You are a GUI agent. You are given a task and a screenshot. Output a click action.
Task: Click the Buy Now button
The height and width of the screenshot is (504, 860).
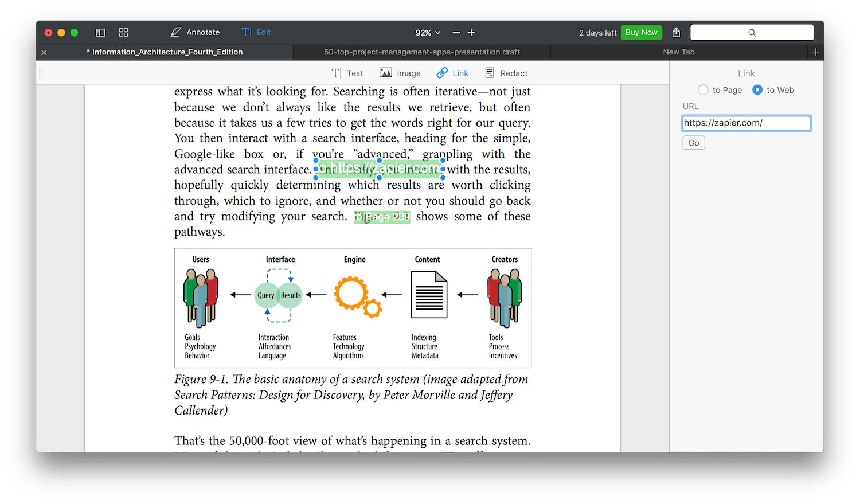click(x=641, y=32)
